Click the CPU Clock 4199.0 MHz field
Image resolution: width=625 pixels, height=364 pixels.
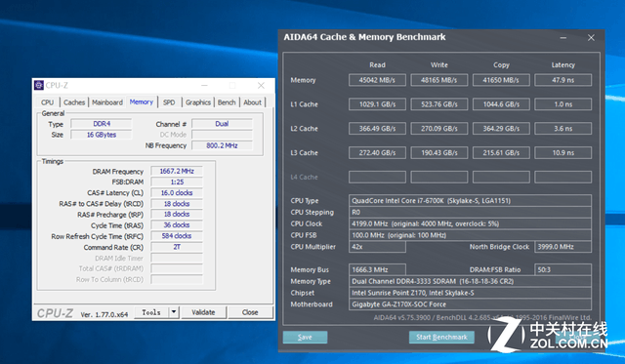point(470,223)
